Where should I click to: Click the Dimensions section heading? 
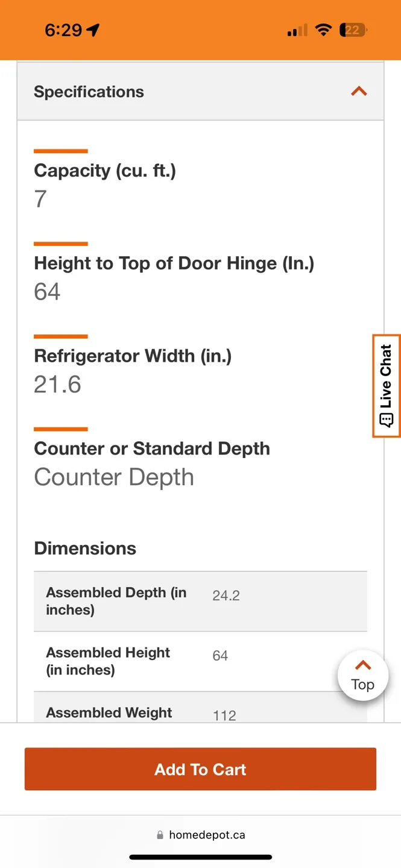point(84,549)
